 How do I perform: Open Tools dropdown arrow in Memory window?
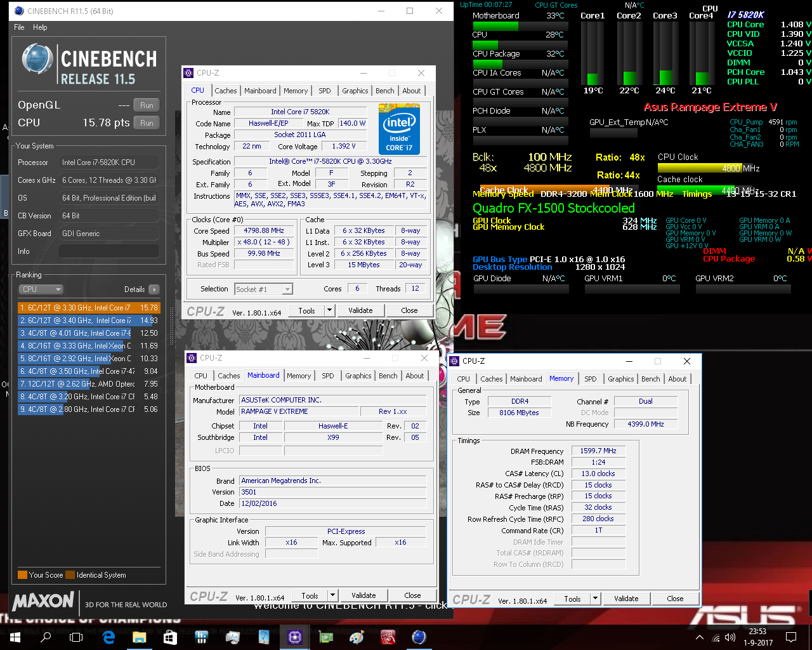595,599
